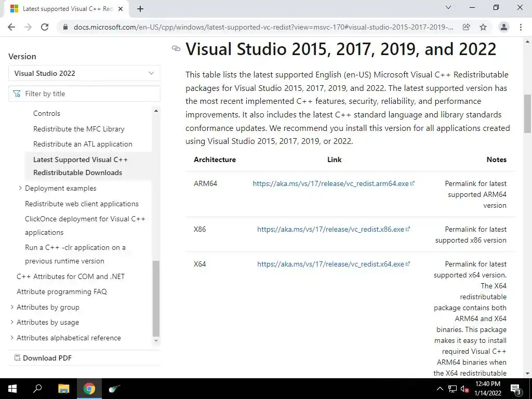The width and height of the screenshot is (532, 399).
Task: Open the taskbar clock and date
Action: [x=487, y=389]
